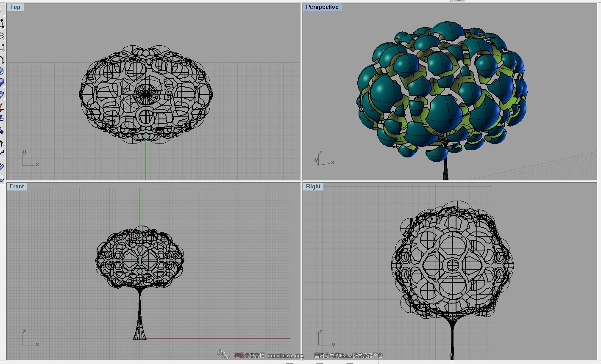Select the tree wireframe in Right viewport
The image size is (601, 364).
pos(452,280)
